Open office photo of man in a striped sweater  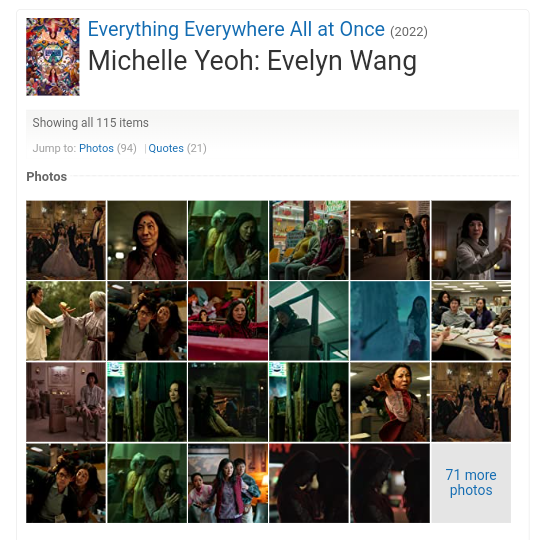tap(390, 240)
